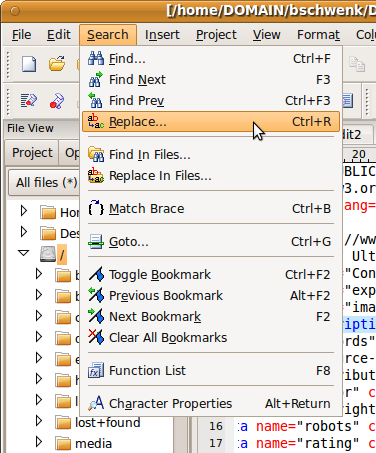Expand the Desktop folder tree node
This screenshot has height=453, width=376.
24,232
